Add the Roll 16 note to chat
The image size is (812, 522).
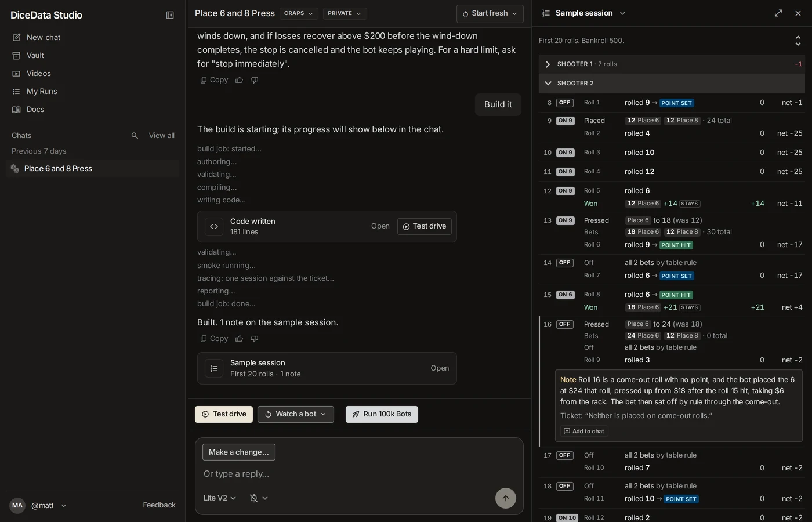point(584,431)
